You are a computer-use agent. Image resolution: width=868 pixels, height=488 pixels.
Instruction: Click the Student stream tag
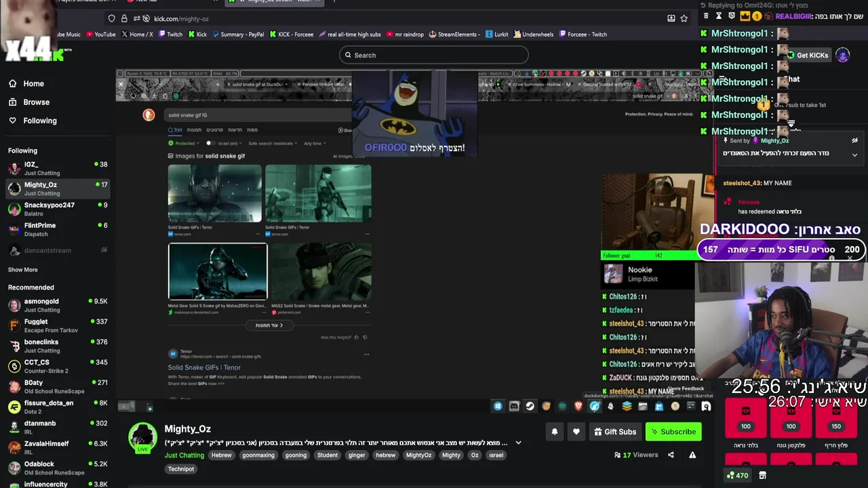[328, 455]
